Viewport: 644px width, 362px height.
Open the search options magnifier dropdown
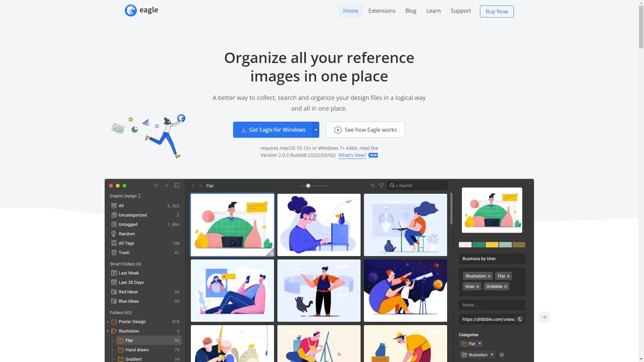click(393, 186)
